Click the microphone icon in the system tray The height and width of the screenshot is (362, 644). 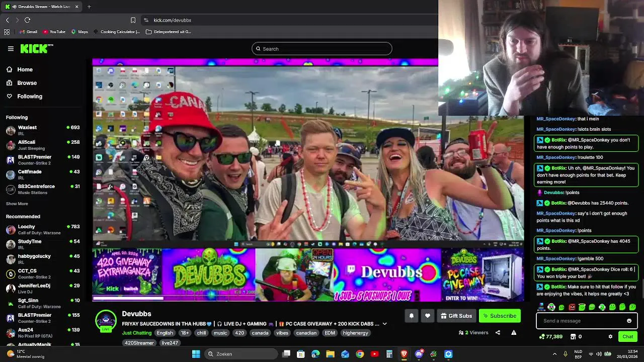566,354
